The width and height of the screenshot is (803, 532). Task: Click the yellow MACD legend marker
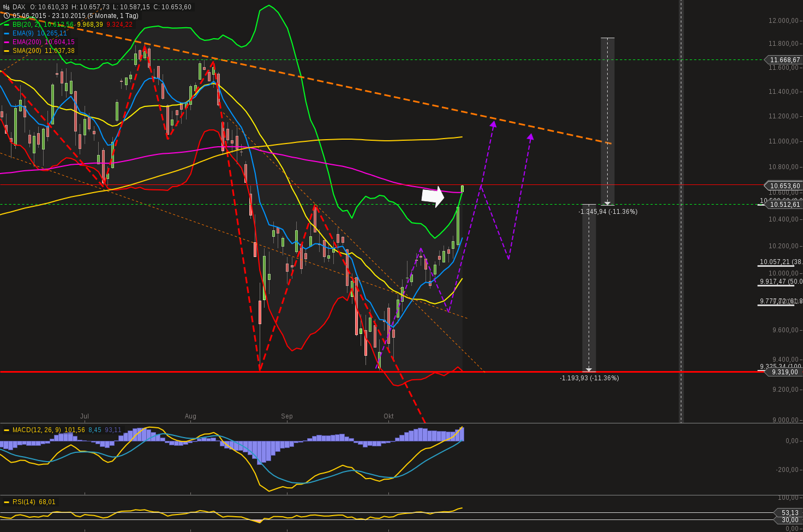pyautogui.click(x=7, y=430)
